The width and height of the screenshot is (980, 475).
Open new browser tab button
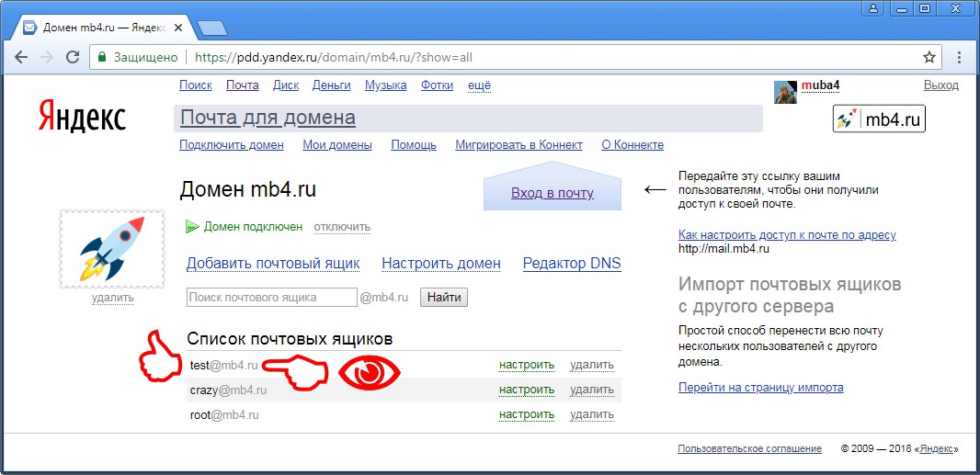tap(212, 28)
